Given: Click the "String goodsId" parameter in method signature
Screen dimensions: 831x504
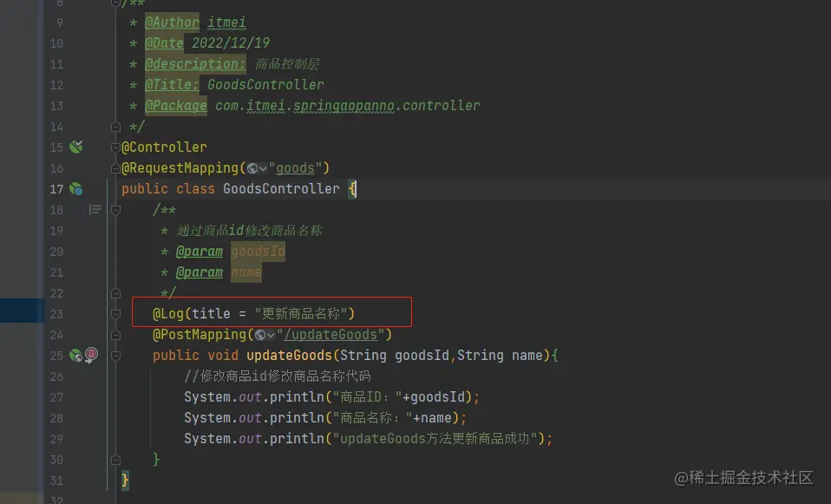Looking at the screenshot, I should (395, 355).
